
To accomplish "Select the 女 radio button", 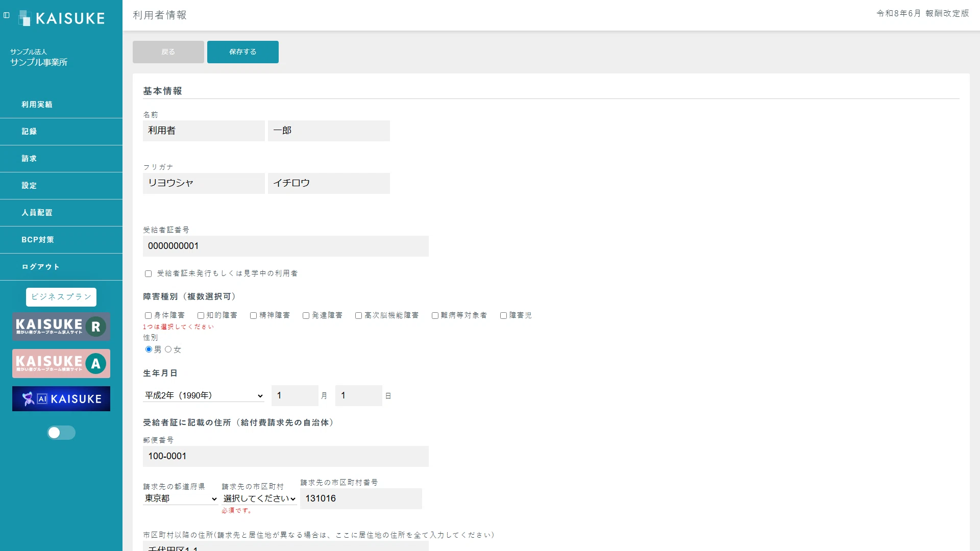I will pos(168,349).
